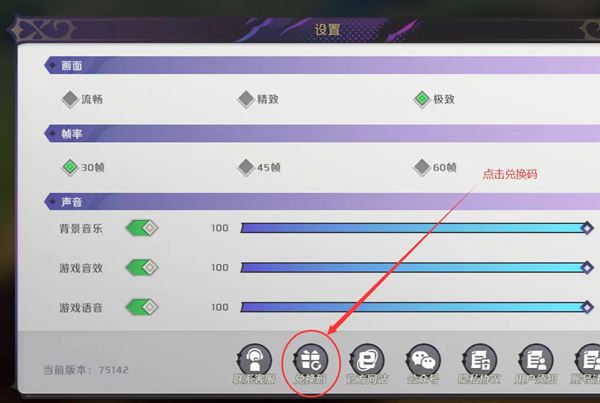Toggle the 背景音乐 switch off
Screen dimensions: 600x403
[x=142, y=228]
